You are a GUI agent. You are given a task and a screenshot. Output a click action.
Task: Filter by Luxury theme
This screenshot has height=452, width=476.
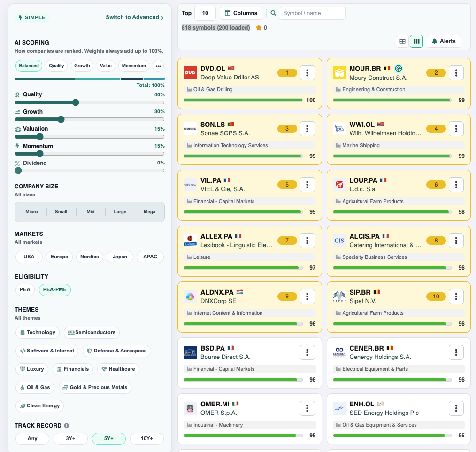tap(32, 369)
